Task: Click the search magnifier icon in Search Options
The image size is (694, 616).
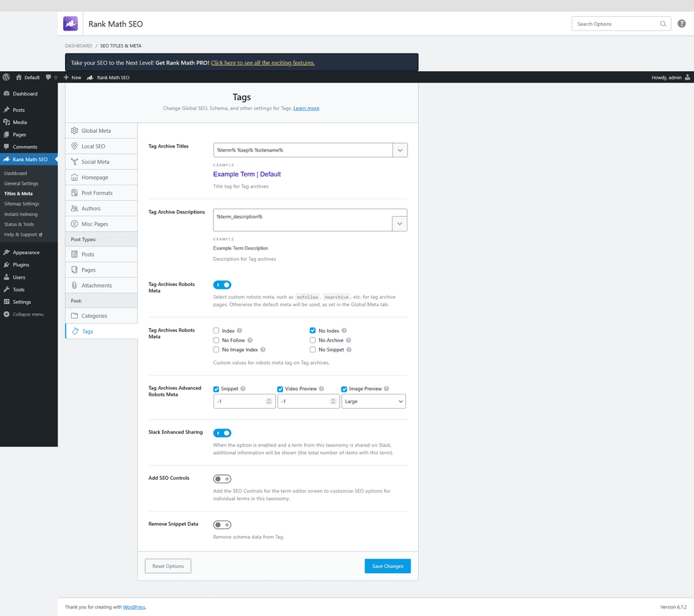Action: [663, 24]
